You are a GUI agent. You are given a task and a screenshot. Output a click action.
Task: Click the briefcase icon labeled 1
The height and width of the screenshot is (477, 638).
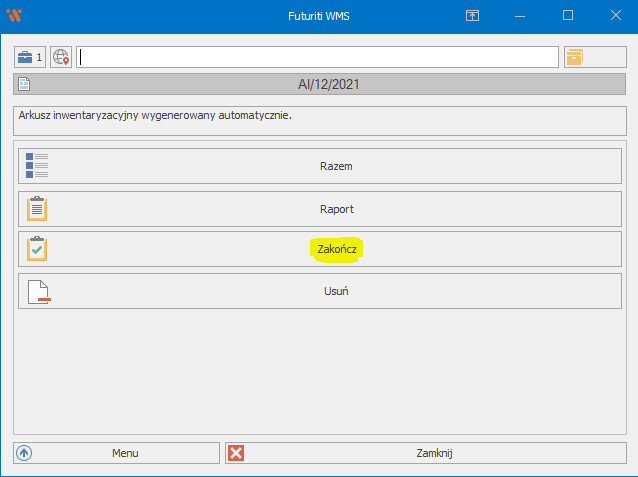click(x=29, y=57)
